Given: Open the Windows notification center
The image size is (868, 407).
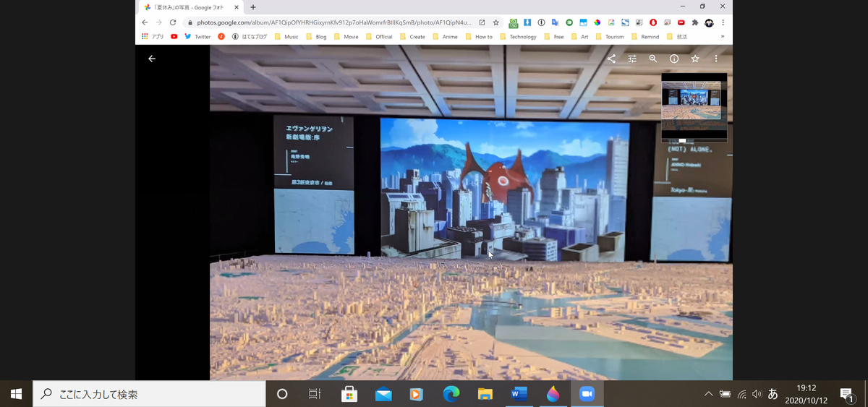Looking at the screenshot, I should pyautogui.click(x=847, y=394).
